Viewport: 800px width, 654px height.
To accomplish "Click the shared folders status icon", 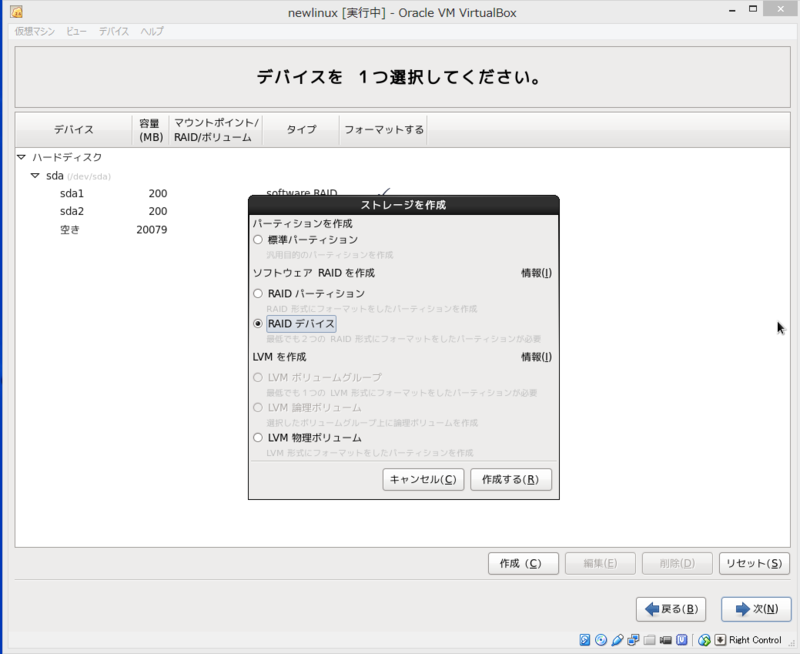I will point(649,640).
